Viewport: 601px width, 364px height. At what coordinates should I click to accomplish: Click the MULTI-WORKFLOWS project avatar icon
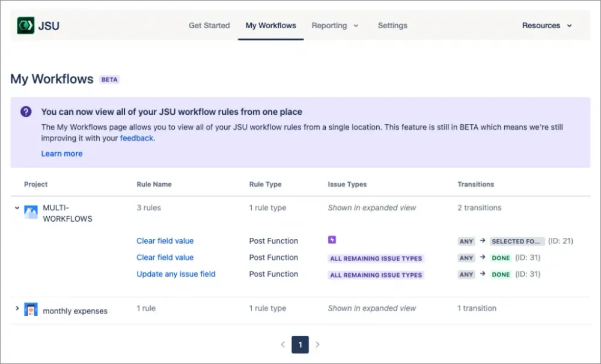click(31, 212)
